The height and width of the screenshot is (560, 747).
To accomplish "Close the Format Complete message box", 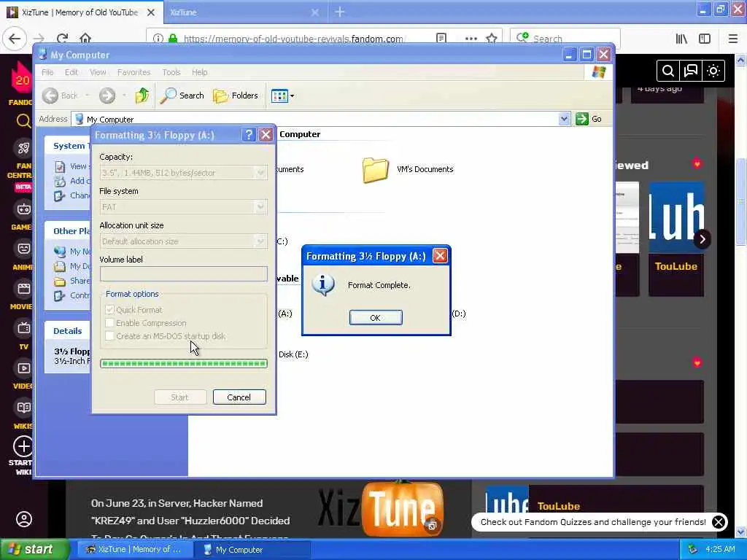I will coord(440,256).
